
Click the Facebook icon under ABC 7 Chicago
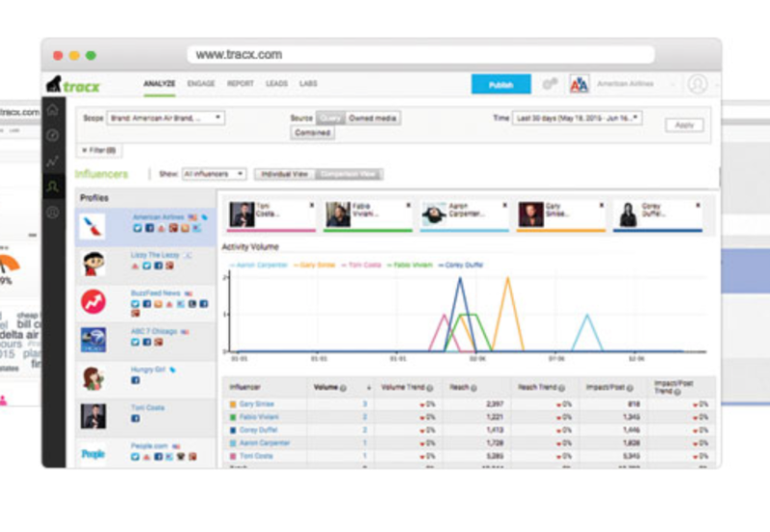click(x=147, y=342)
